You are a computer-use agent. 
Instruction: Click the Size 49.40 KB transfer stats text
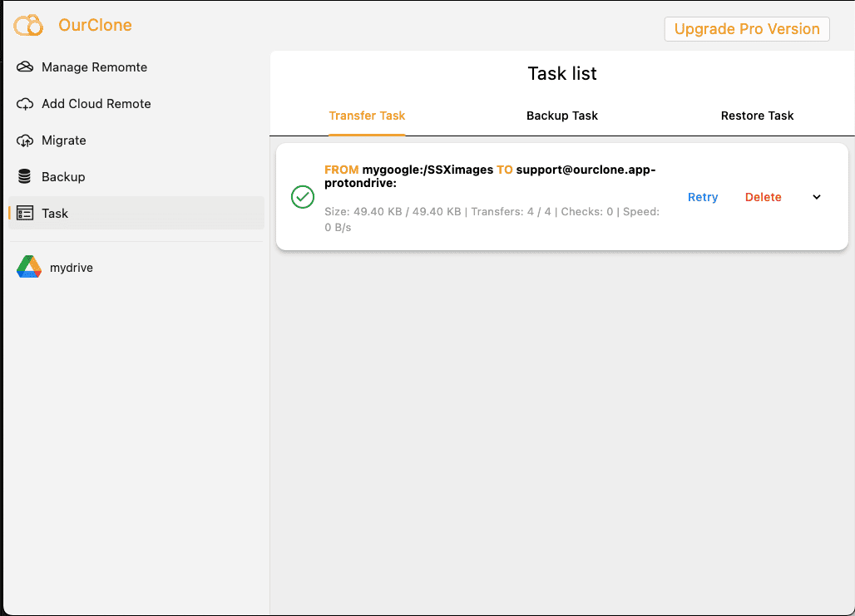coord(492,219)
